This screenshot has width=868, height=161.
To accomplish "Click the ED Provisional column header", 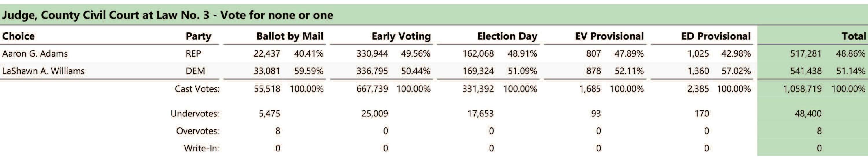I will coord(716,36).
